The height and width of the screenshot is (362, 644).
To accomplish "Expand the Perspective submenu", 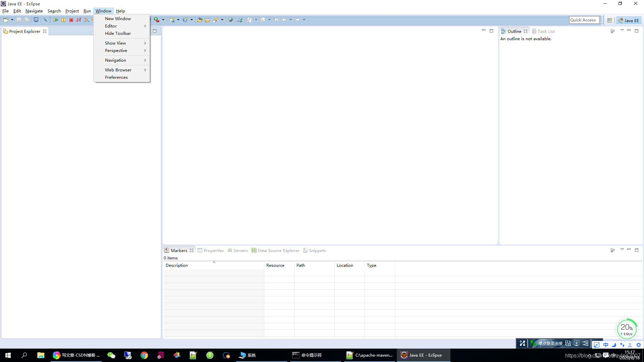I will coord(121,51).
